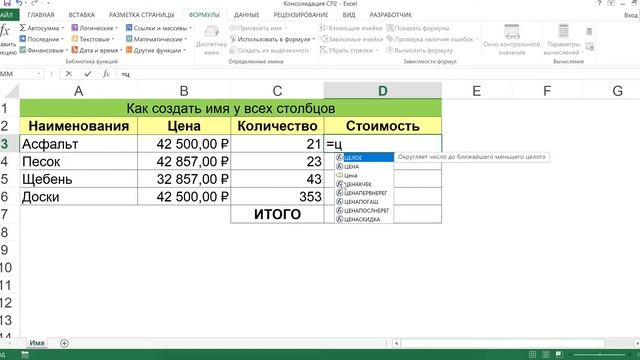The height and width of the screenshot is (360, 640).
Task: Select ЦЕЛОЕ in autocomplete list
Action: [364, 158]
